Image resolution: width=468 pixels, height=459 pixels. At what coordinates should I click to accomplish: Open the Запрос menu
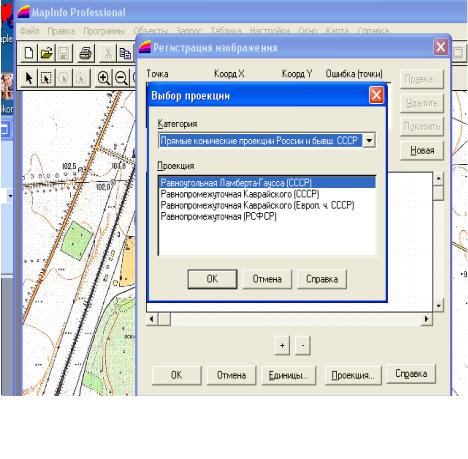189,31
